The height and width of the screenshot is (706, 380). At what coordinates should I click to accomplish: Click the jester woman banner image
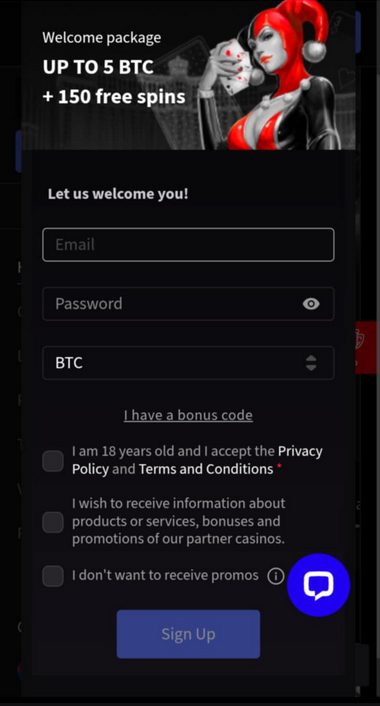click(x=270, y=74)
